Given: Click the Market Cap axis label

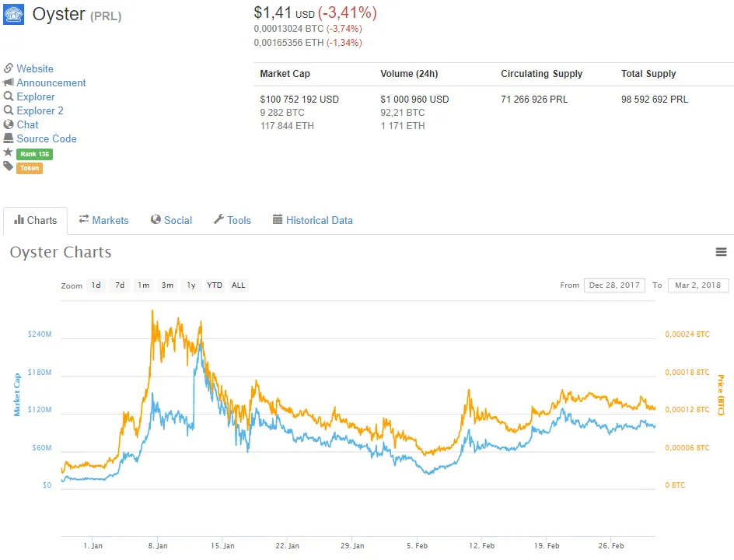Looking at the screenshot, I should pos(17,394).
